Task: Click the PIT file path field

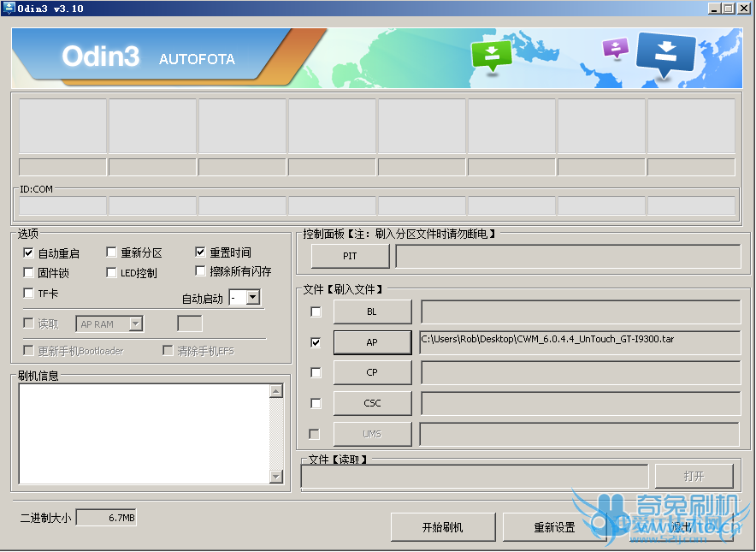Action: point(568,256)
